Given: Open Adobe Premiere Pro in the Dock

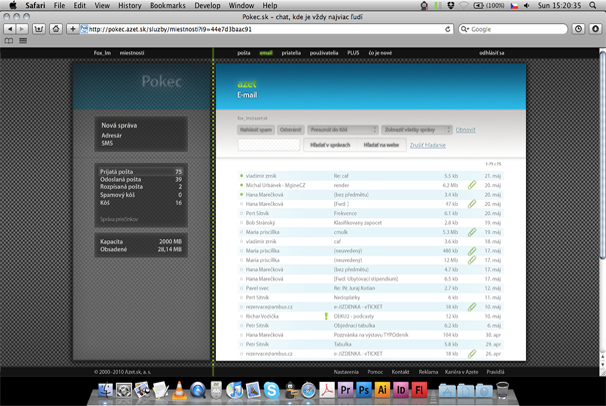Looking at the screenshot, I should [x=346, y=392].
